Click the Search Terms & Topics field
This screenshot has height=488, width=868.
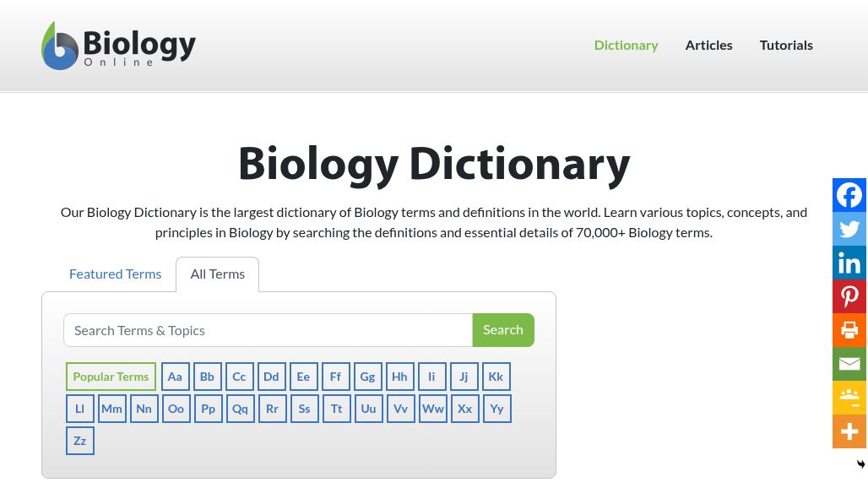pyautogui.click(x=268, y=330)
